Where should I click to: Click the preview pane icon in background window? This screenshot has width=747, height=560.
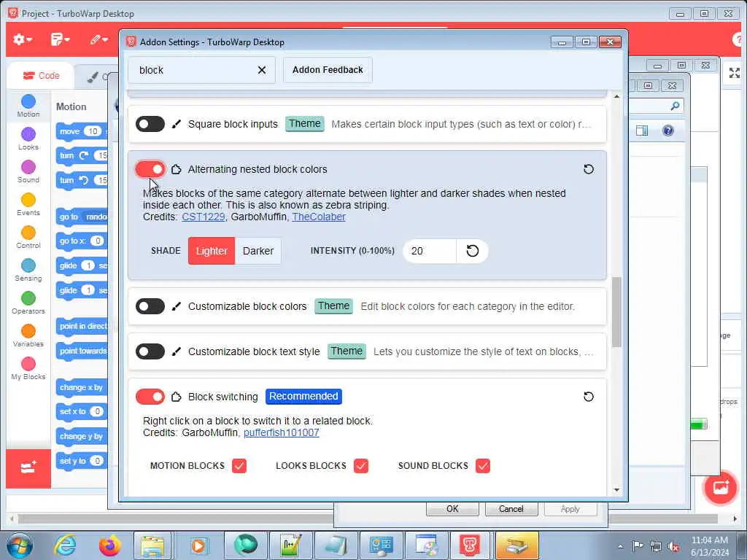[x=642, y=131]
